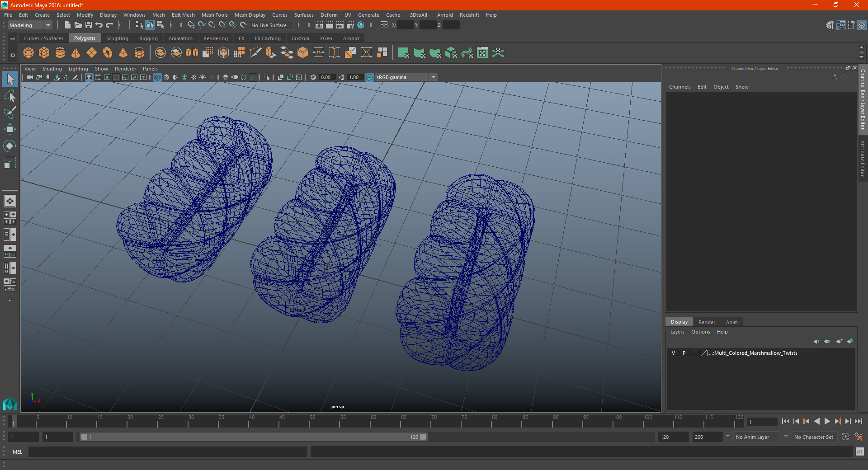Click the Extrude shelf icon
The width and height of the screenshot is (868, 470).
click(x=271, y=53)
